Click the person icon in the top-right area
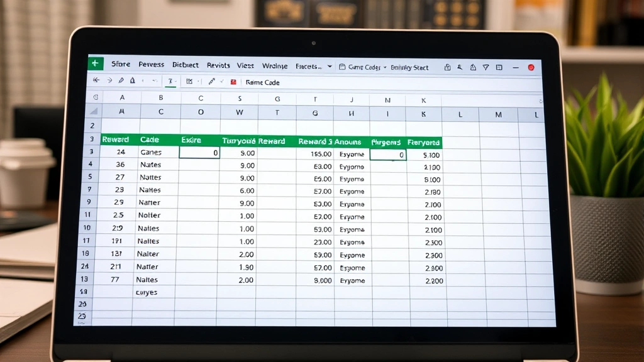 pyautogui.click(x=460, y=67)
